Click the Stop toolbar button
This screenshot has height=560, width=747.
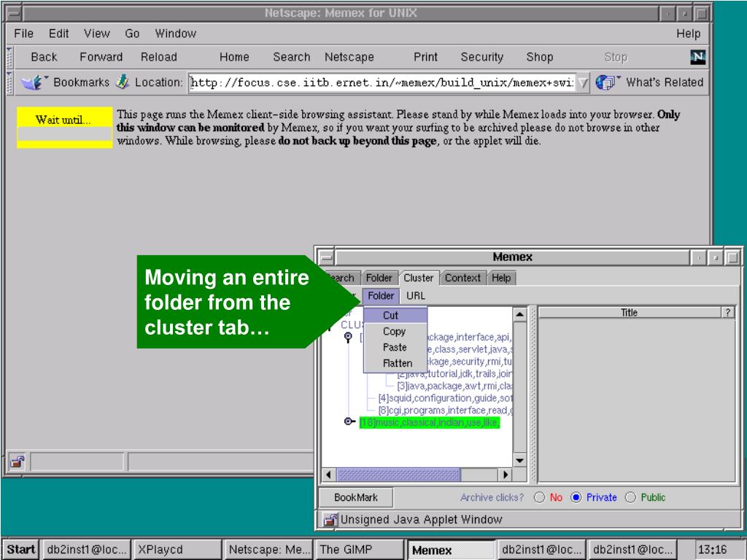click(x=616, y=57)
